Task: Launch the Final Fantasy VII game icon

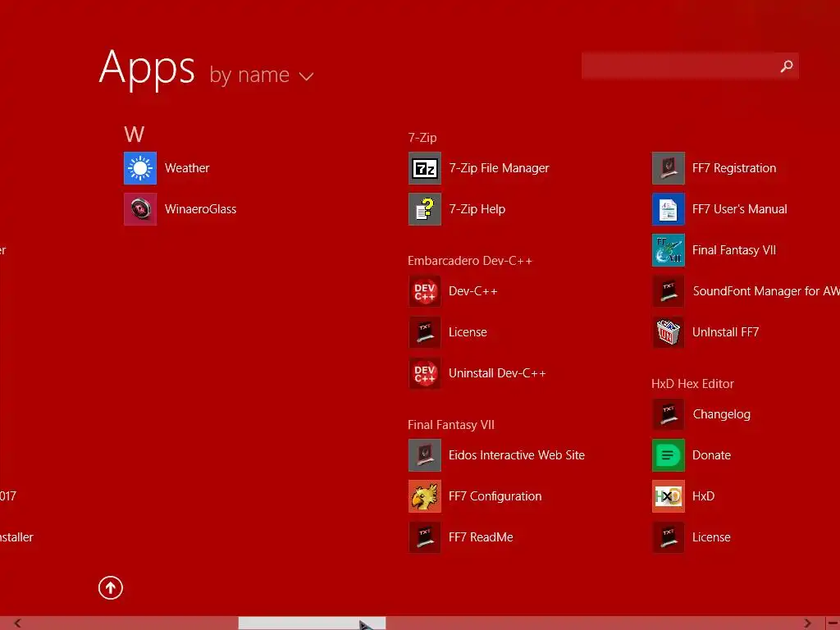Action: (x=669, y=250)
